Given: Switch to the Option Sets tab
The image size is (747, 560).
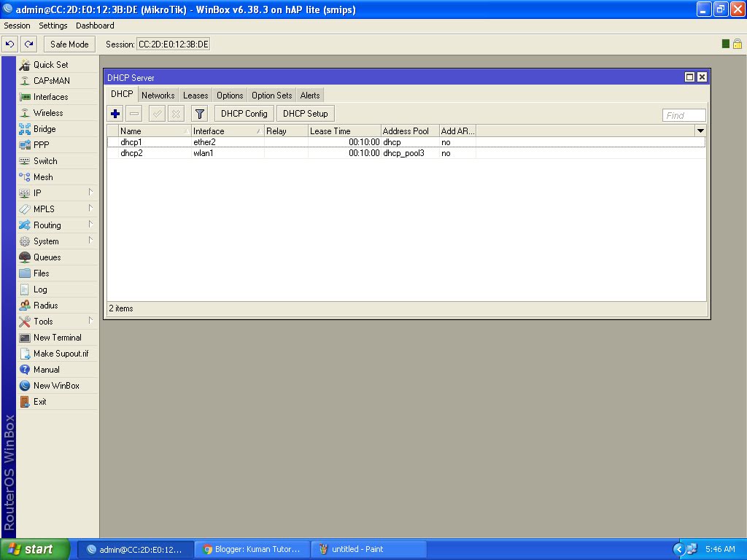Looking at the screenshot, I should [x=271, y=96].
